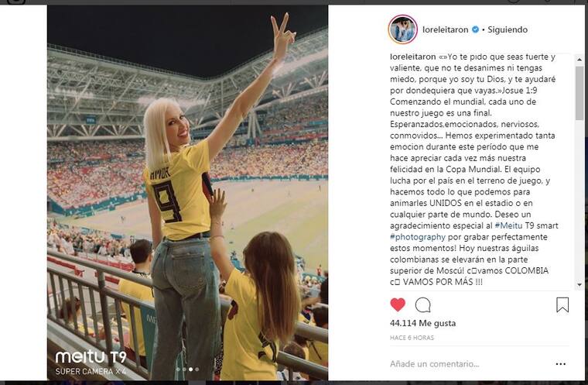
Task: Click the stadium photo of the post
Action: [x=187, y=192]
